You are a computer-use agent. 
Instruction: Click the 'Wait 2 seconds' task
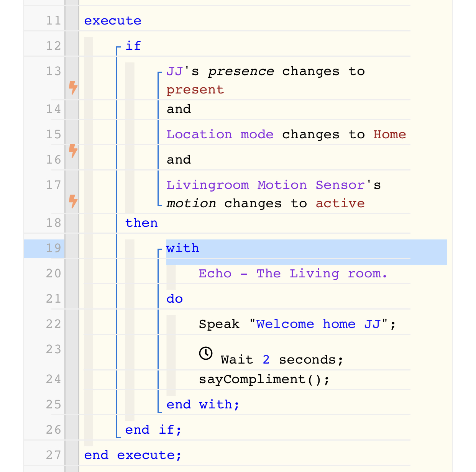click(x=282, y=360)
